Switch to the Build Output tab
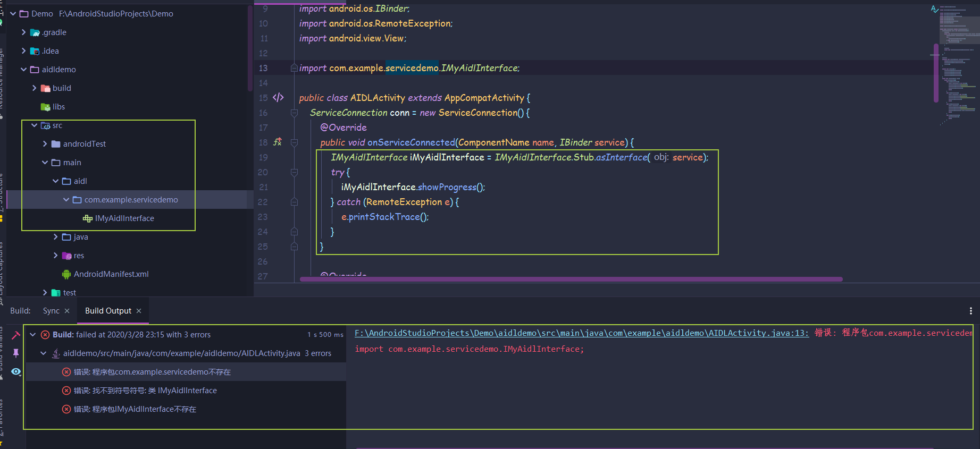980x449 pixels. point(108,311)
